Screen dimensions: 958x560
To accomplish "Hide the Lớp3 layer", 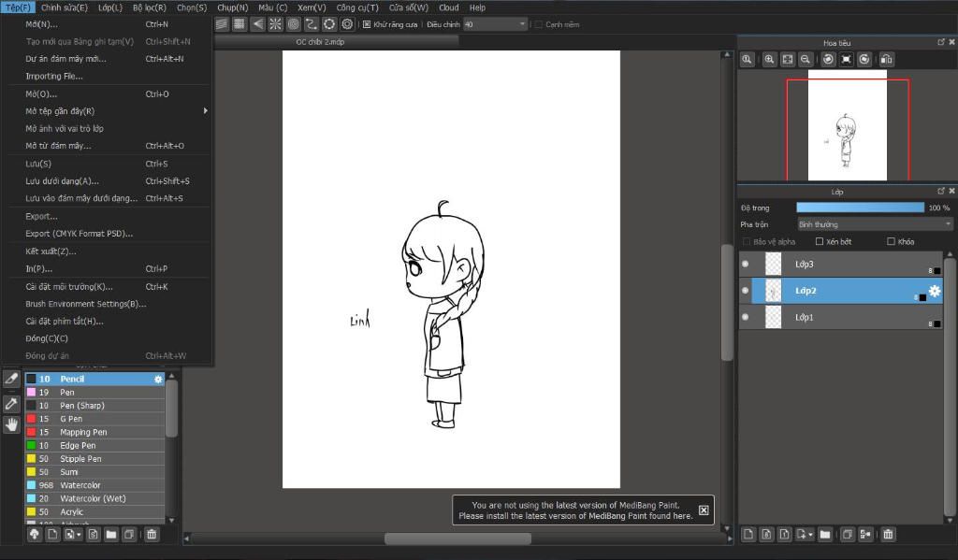I will tap(745, 264).
